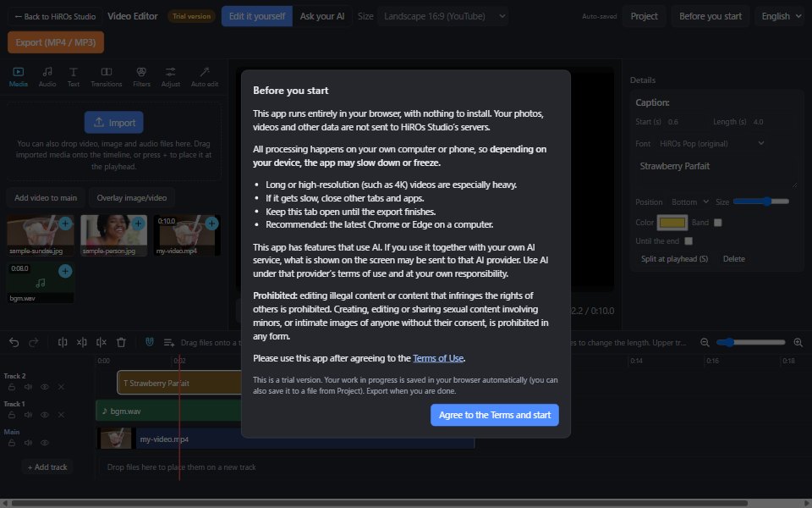Open the Transitions tab
Viewport: 812px width, 508px height.
(107, 77)
